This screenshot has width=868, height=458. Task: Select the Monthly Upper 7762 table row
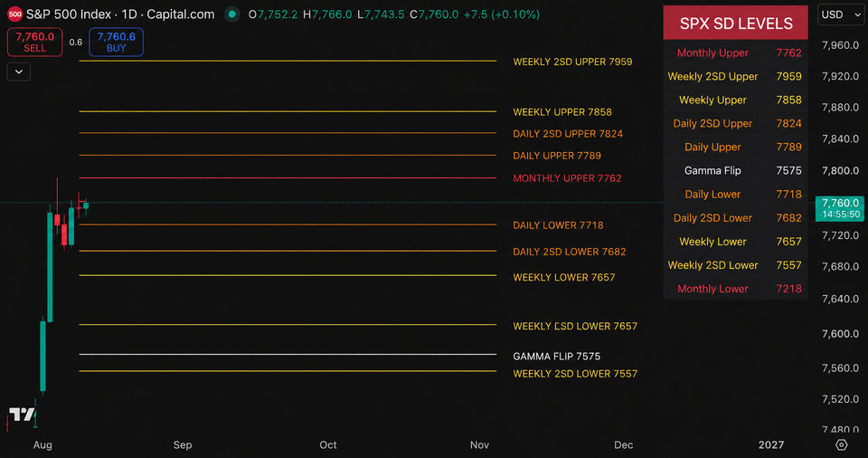[x=736, y=52]
